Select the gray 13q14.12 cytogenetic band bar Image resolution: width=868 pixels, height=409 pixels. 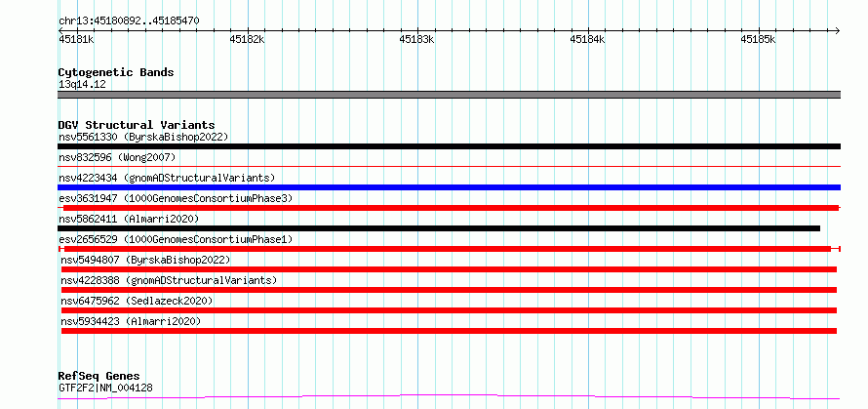449,95
